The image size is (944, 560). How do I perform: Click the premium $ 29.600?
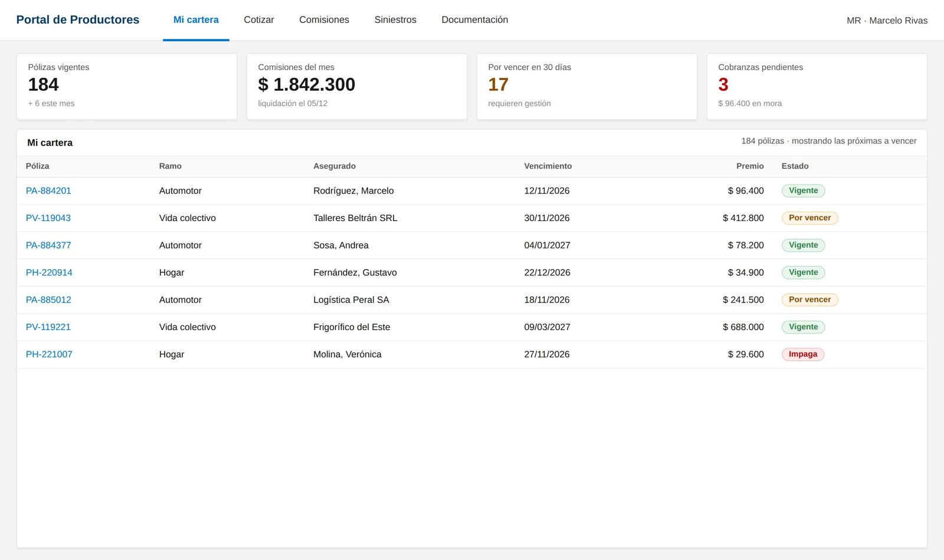746,354
